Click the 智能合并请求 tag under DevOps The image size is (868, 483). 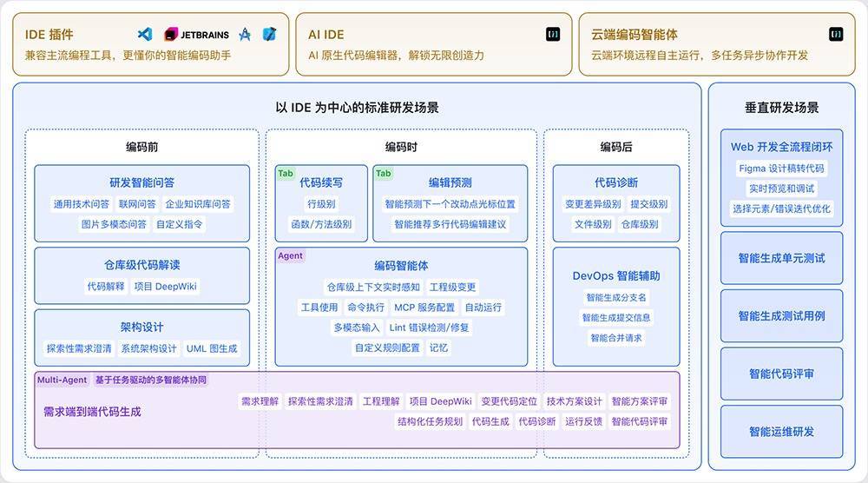616,338
